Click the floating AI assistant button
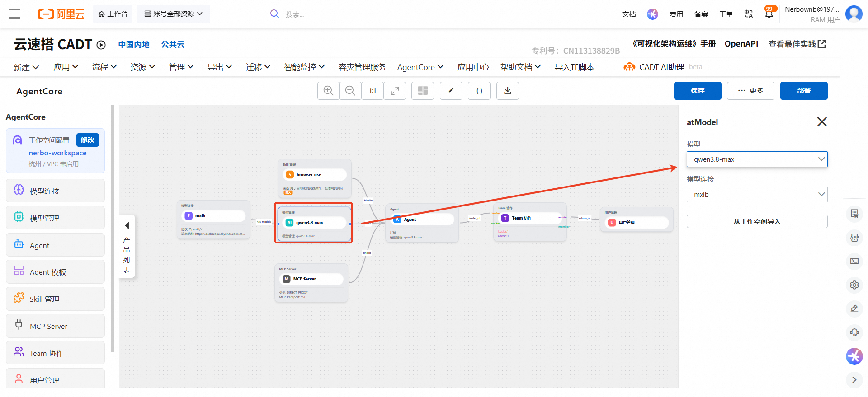This screenshot has width=868, height=397. pos(854,356)
